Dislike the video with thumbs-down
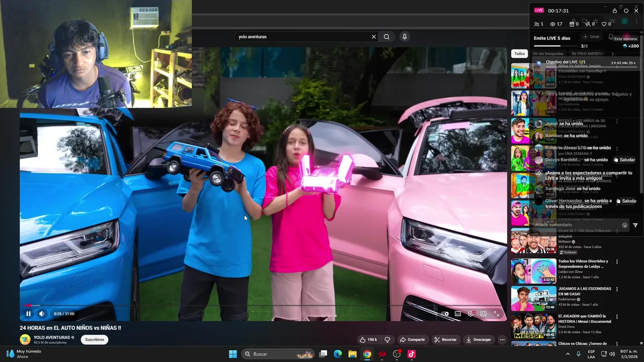The image size is (644, 362). (x=387, y=340)
